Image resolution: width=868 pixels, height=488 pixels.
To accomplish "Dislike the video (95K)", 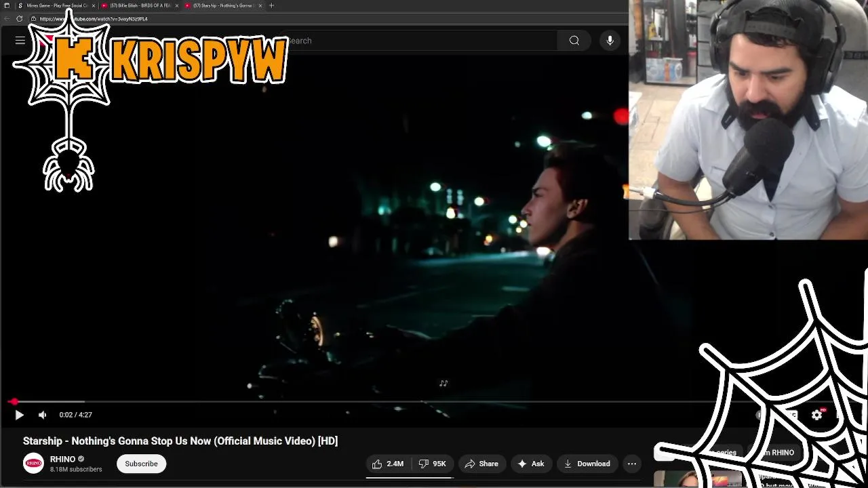I will (433, 464).
